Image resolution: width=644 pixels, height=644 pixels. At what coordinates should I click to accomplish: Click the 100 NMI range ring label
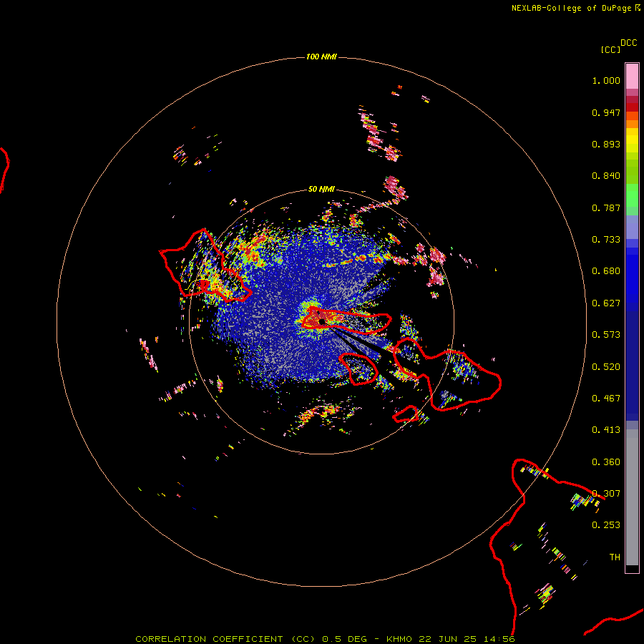click(321, 57)
